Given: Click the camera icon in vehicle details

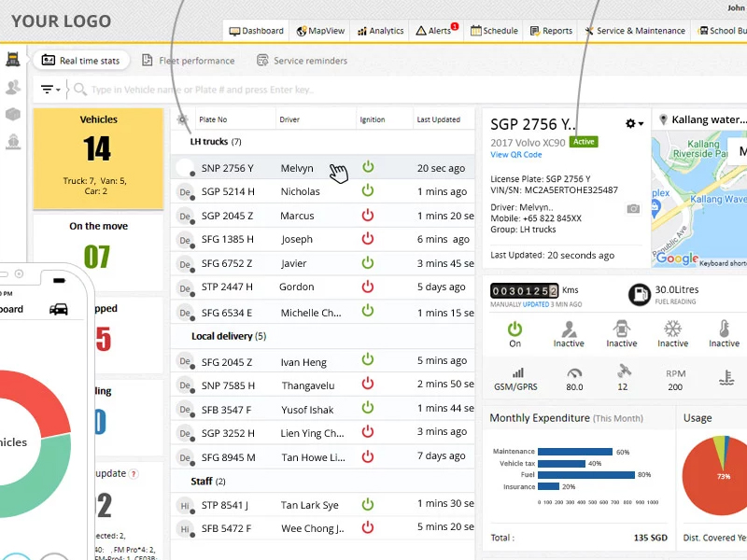Looking at the screenshot, I should pos(633,209).
